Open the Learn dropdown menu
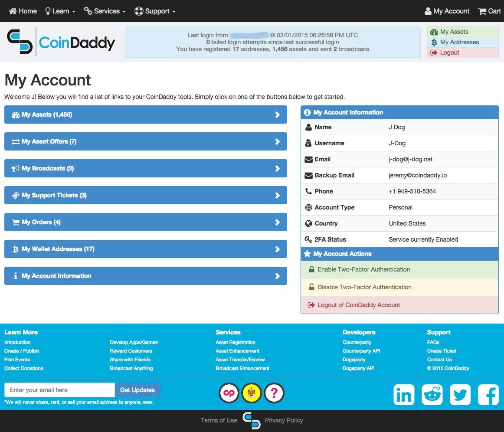 [x=60, y=11]
